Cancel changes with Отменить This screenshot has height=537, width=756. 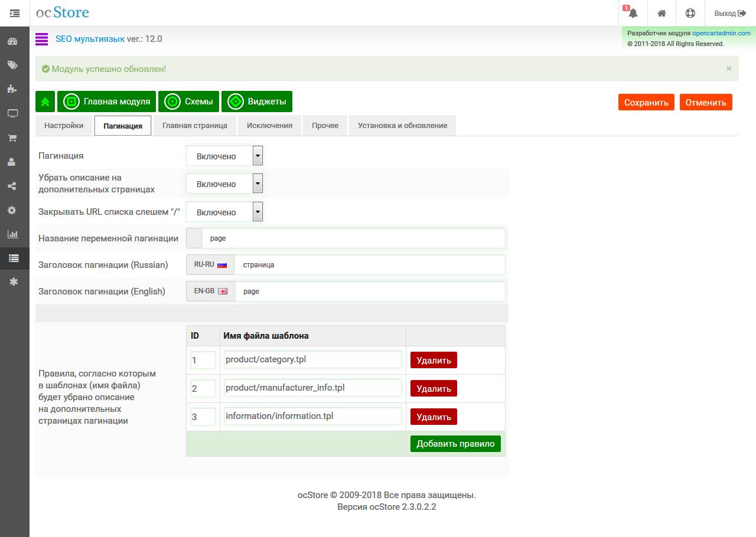pyautogui.click(x=706, y=102)
